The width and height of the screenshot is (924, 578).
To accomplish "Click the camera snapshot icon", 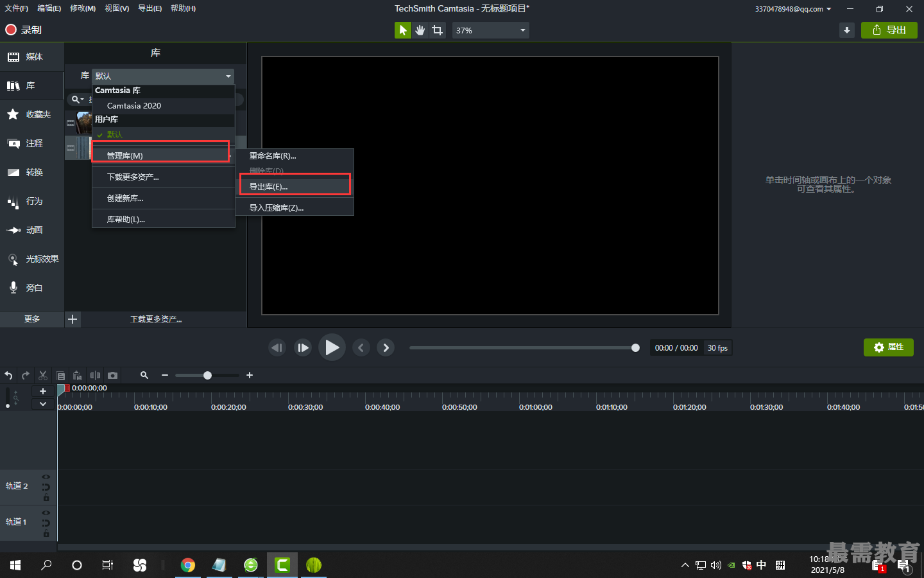I will point(112,375).
